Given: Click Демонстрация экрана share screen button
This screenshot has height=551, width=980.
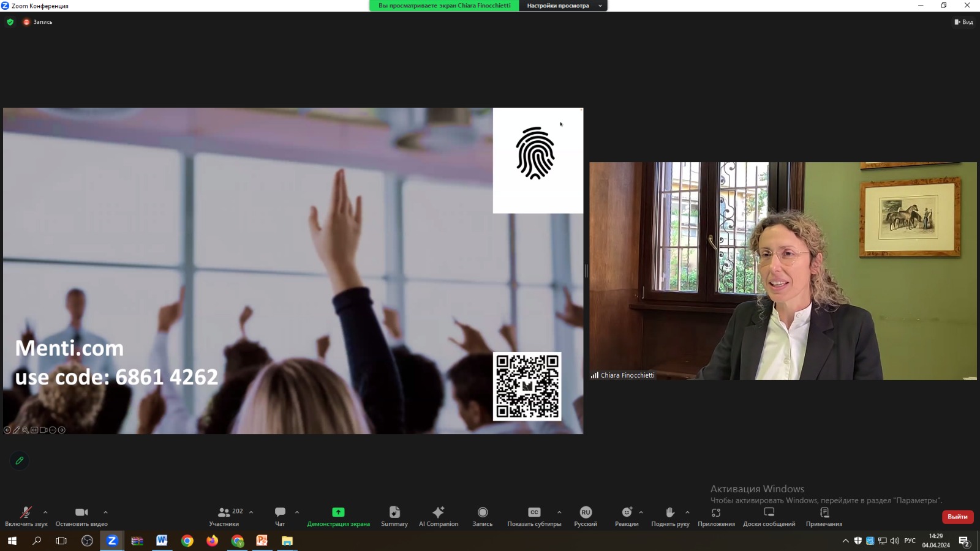Looking at the screenshot, I should 338,515.
